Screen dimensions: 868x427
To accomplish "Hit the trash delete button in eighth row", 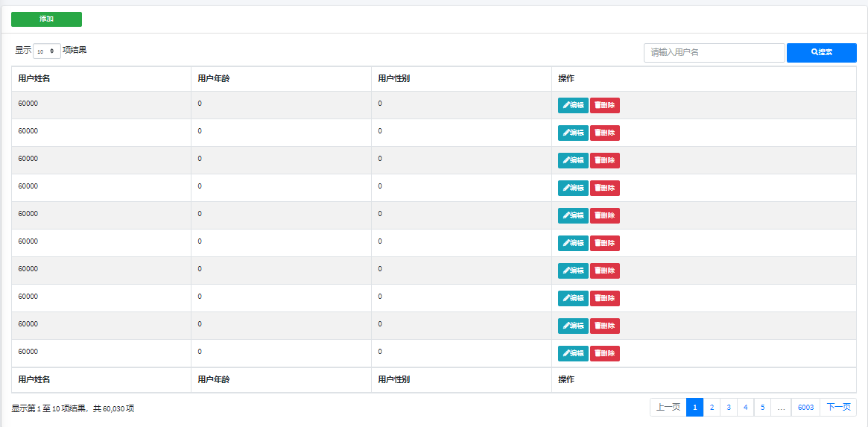I will [604, 298].
